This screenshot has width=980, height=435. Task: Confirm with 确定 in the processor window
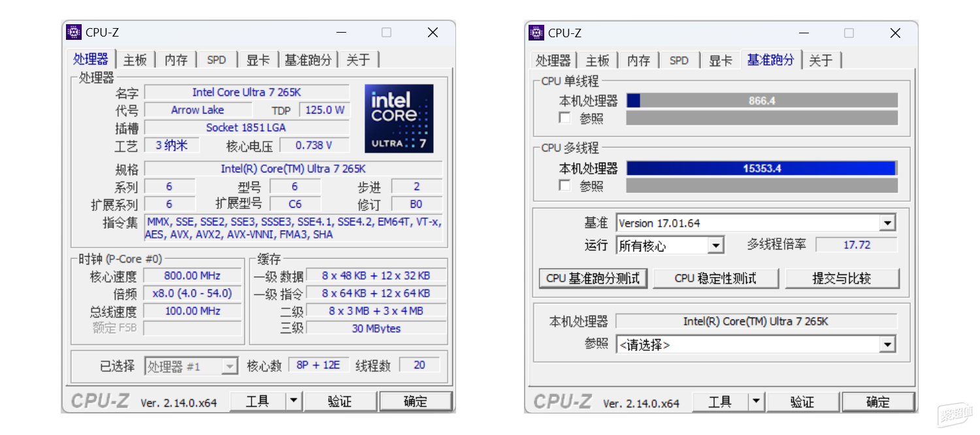pyautogui.click(x=416, y=401)
